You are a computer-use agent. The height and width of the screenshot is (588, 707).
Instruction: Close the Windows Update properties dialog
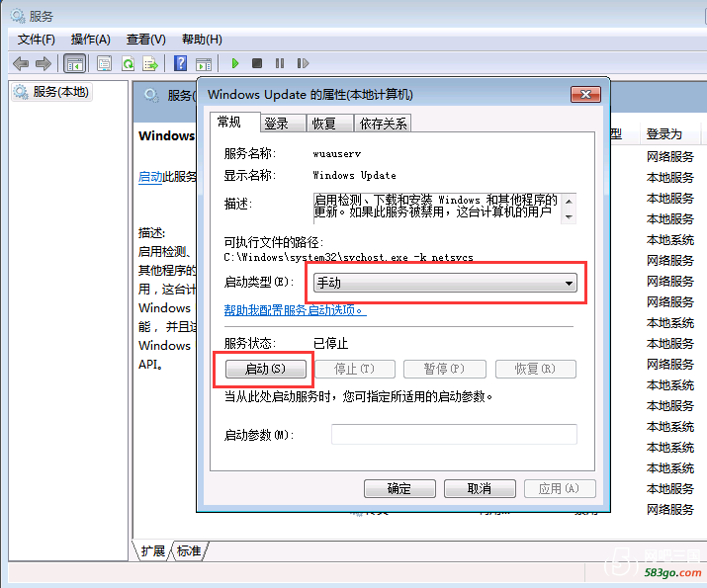tap(585, 95)
